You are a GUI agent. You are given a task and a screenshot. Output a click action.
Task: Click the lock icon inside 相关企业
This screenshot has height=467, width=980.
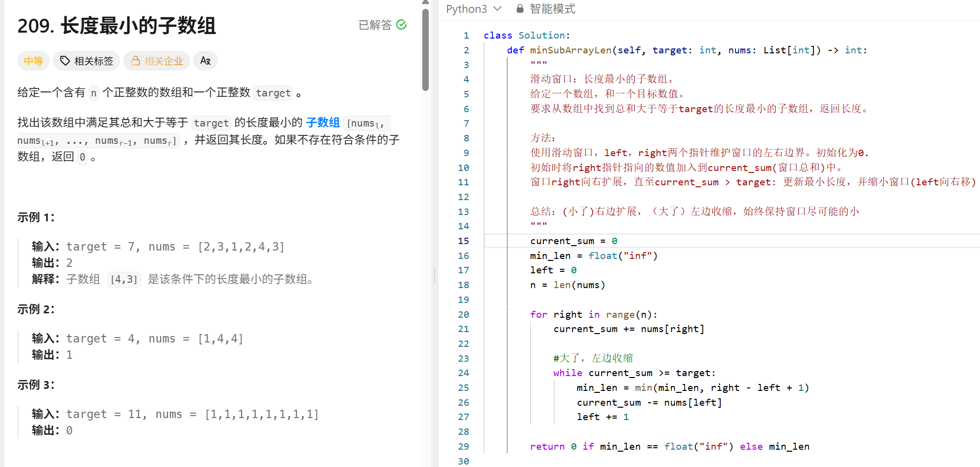pyautogui.click(x=135, y=61)
